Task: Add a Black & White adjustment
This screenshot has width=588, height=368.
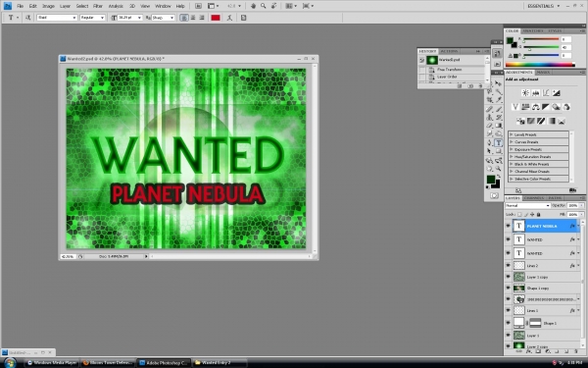Action: pos(546,107)
